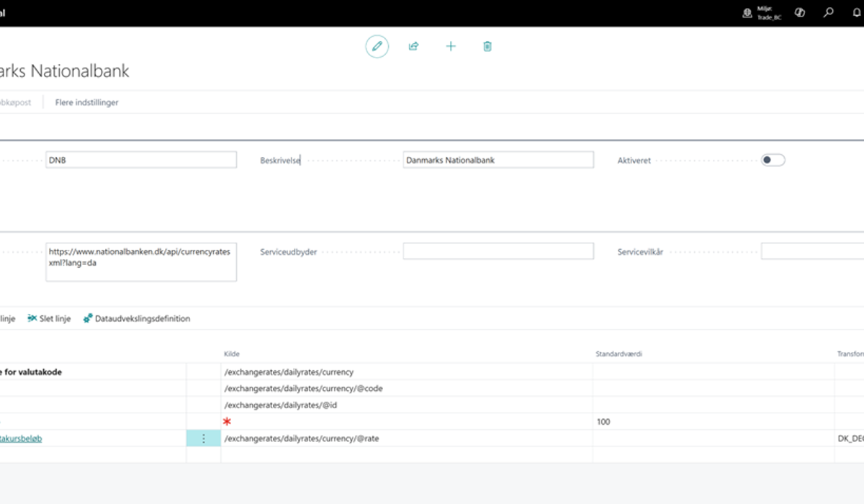Select cell ending with /@rate
864x504 pixels.
coord(406,438)
